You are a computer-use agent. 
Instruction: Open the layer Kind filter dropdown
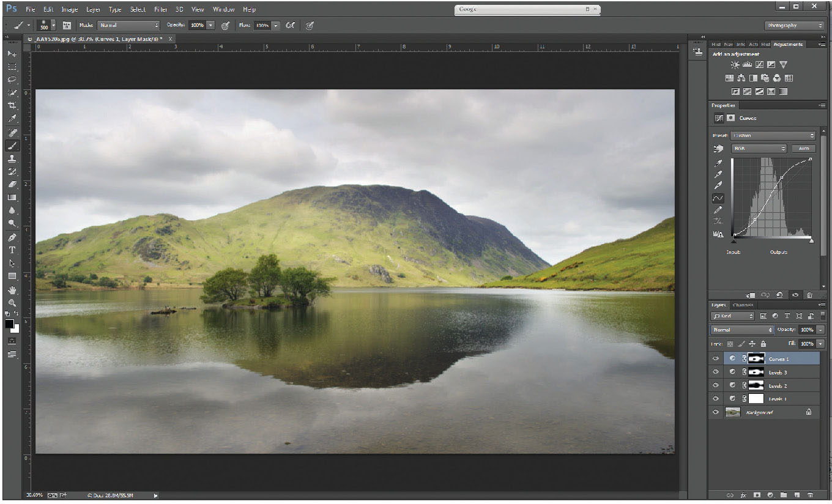(732, 316)
